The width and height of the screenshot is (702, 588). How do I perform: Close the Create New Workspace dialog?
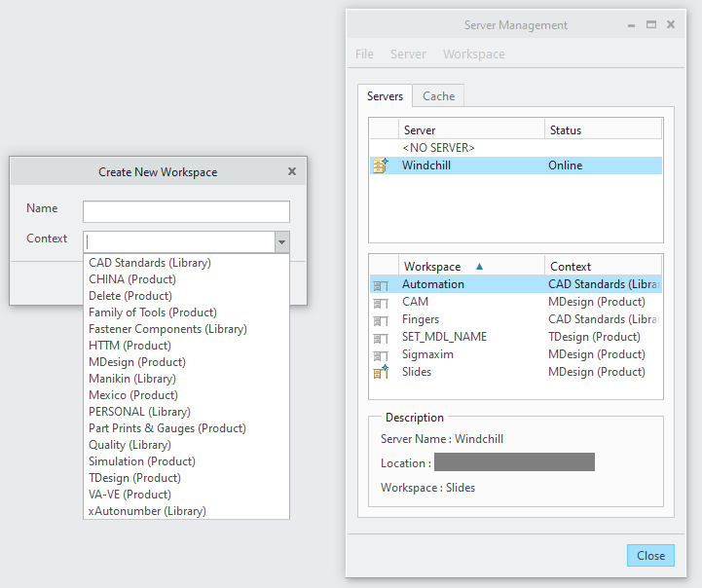[x=292, y=171]
